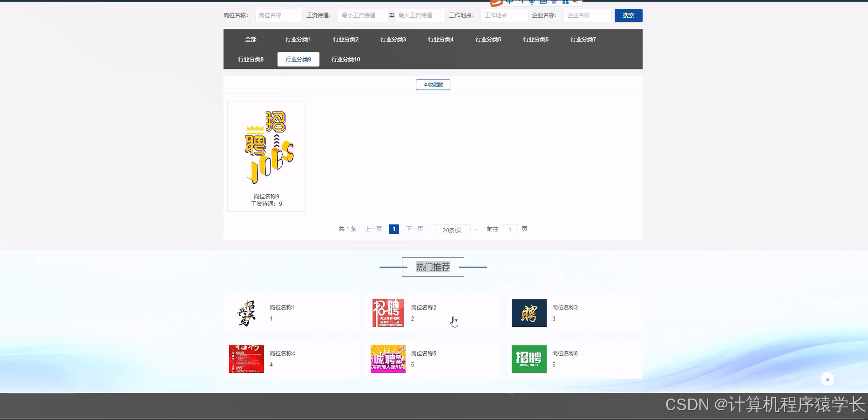Click the orange browser logo icon at top

(496, 3)
